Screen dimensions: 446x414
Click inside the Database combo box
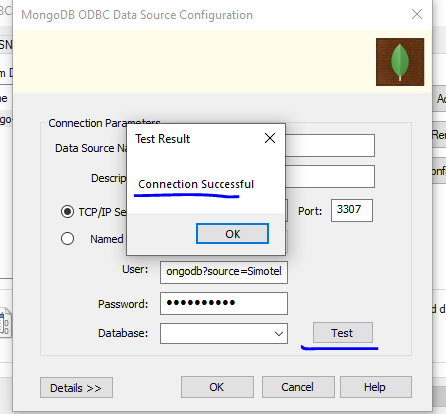coord(224,333)
